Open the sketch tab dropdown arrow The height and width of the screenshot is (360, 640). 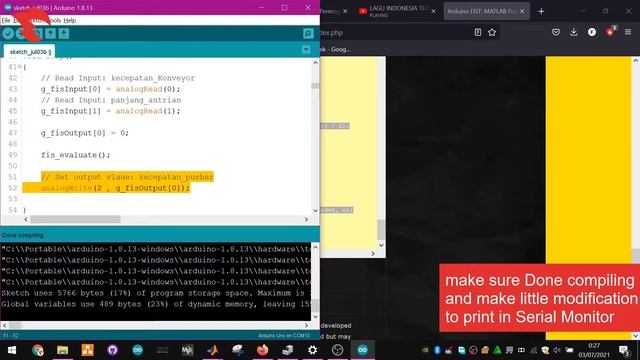point(306,50)
